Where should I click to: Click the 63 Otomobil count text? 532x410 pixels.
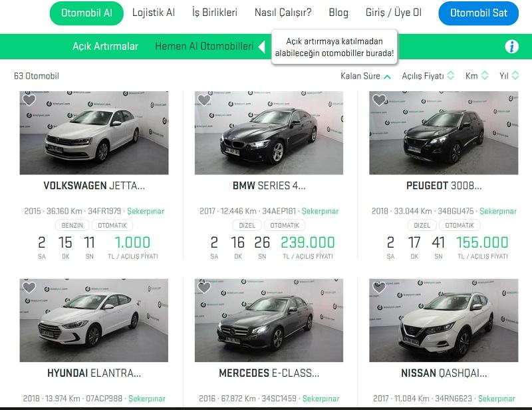click(x=37, y=76)
